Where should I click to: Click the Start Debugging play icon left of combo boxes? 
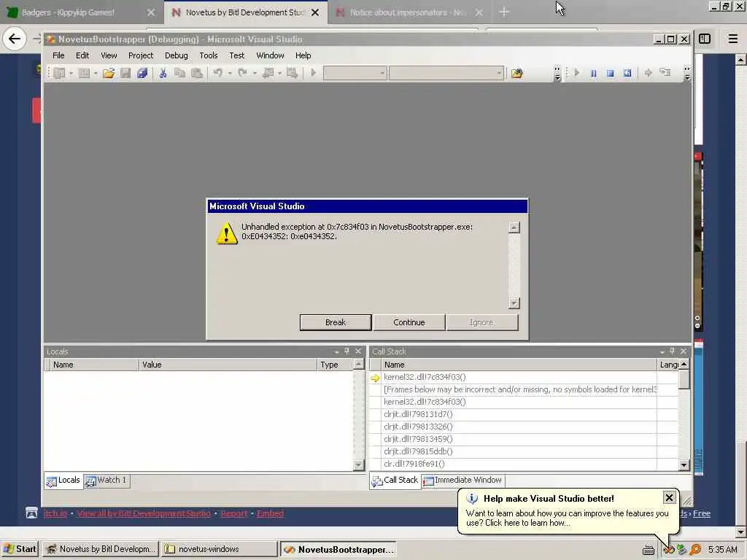(313, 73)
